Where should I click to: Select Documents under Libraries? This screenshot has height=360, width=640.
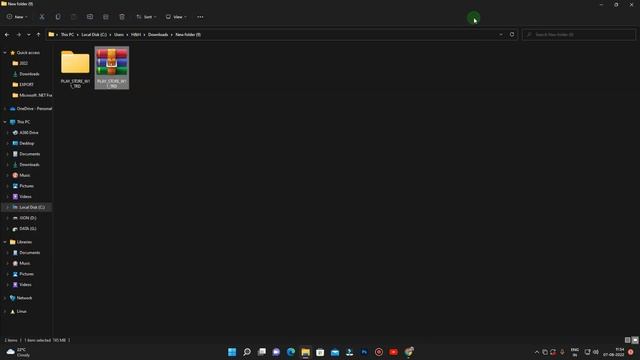[29, 253]
